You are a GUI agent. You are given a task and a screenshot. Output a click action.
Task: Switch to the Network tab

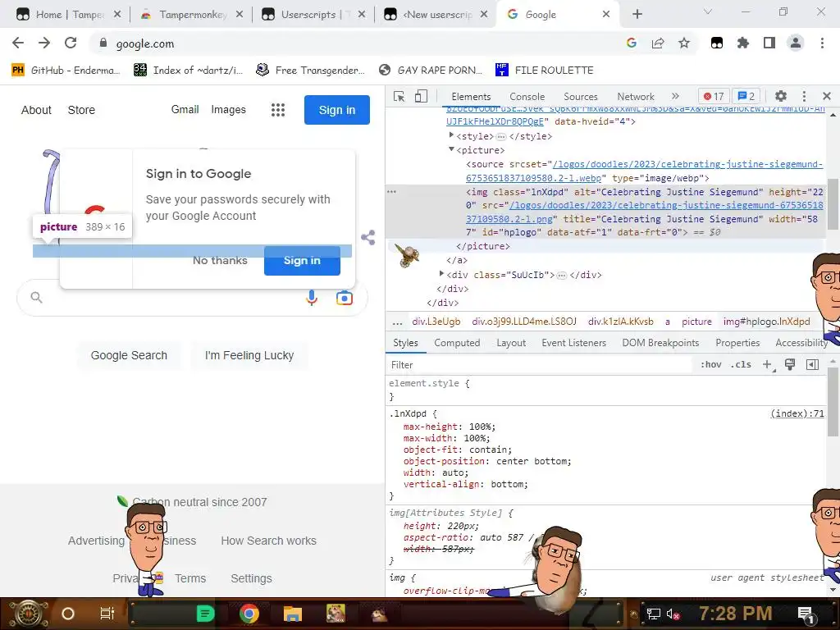pos(636,97)
